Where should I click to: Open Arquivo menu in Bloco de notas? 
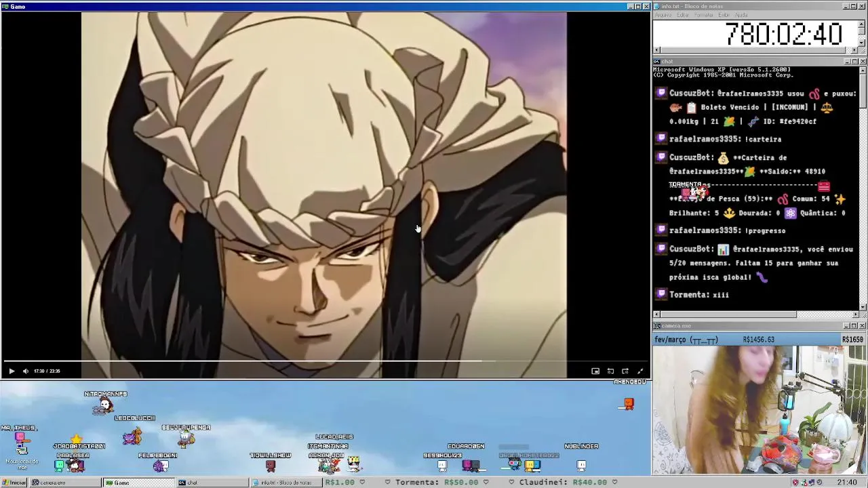(x=663, y=15)
